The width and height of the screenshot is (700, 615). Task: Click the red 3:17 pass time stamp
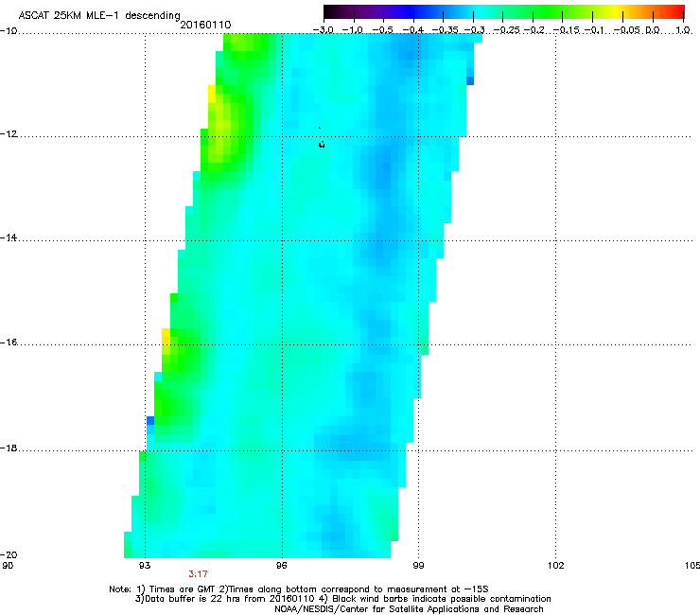198,574
